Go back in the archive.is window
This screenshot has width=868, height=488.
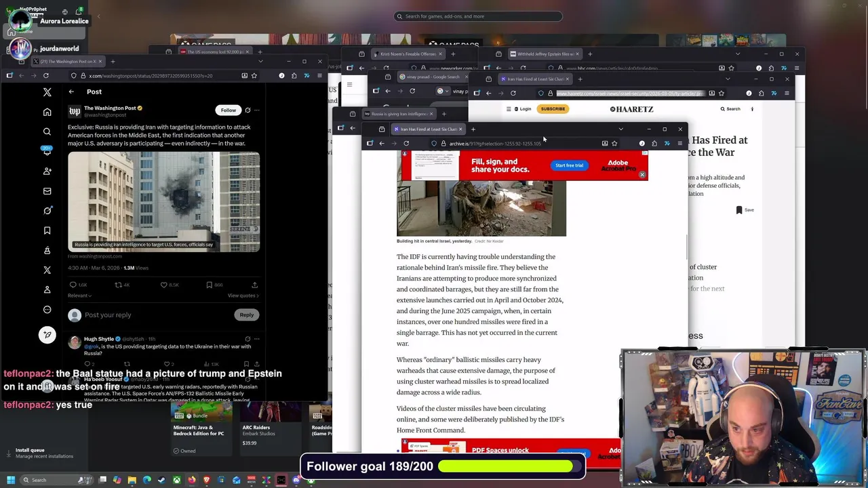pyautogui.click(x=382, y=143)
